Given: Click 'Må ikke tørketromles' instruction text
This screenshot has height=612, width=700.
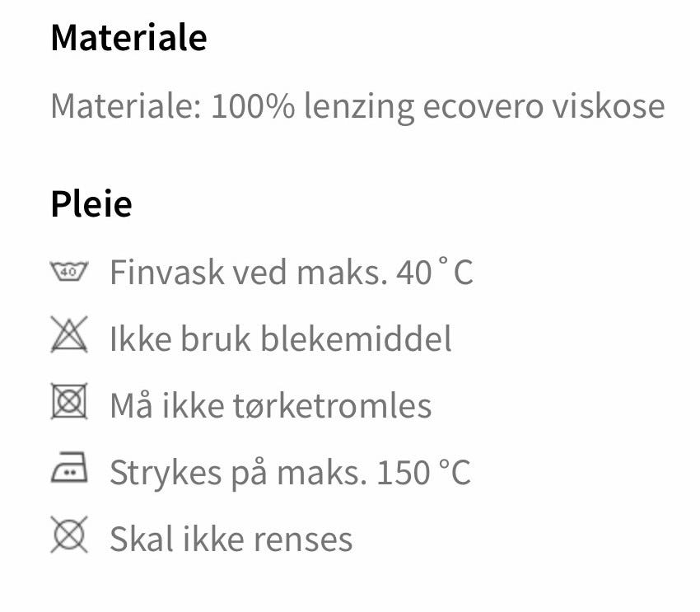Looking at the screenshot, I should point(270,404).
